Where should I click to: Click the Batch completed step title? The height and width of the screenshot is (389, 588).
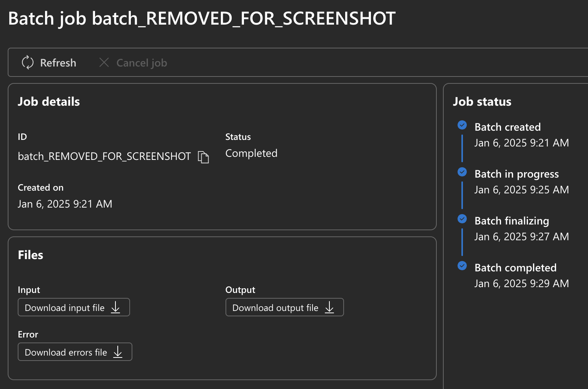pos(516,268)
